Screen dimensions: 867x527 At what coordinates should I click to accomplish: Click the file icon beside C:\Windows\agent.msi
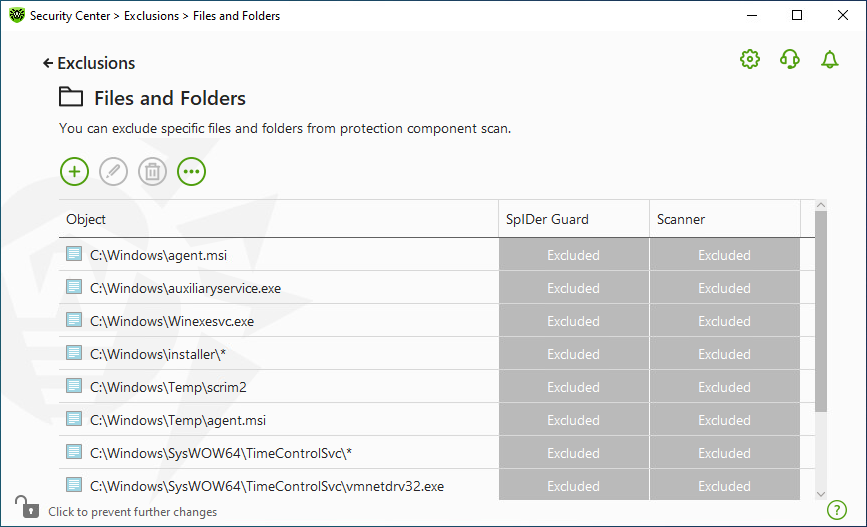click(74, 254)
